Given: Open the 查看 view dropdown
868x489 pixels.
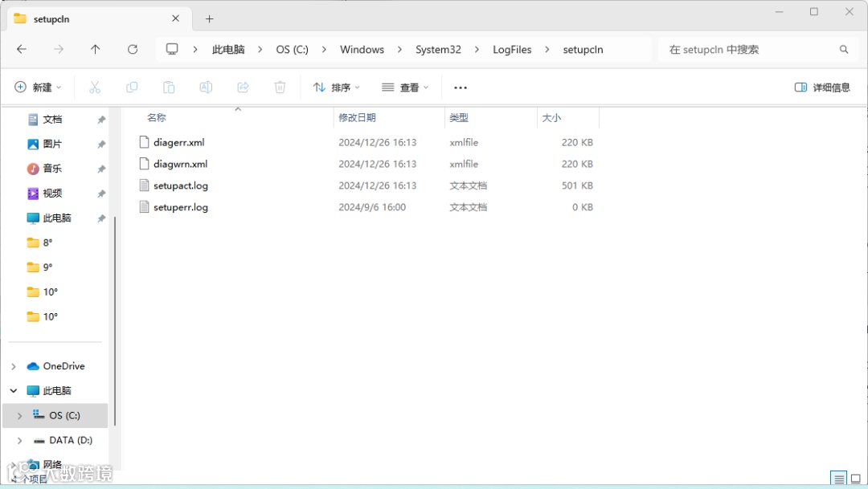Looking at the screenshot, I should (x=405, y=88).
